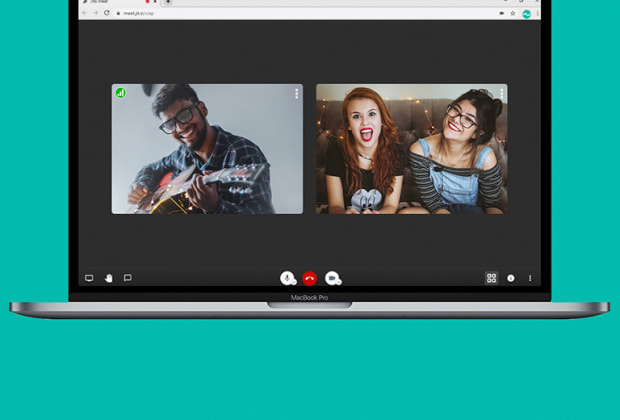Select the guitarist's video thumbnail
This screenshot has width=620, height=420.
click(207, 150)
